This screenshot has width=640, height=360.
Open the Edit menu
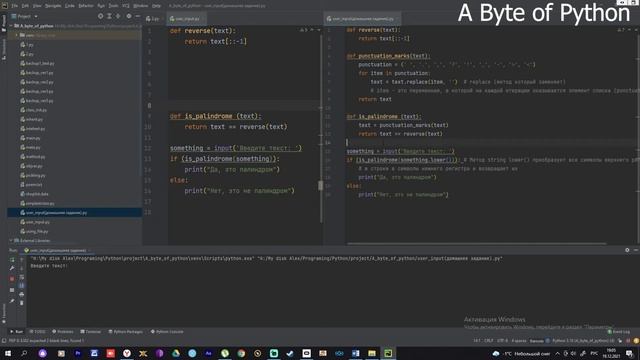click(x=25, y=6)
